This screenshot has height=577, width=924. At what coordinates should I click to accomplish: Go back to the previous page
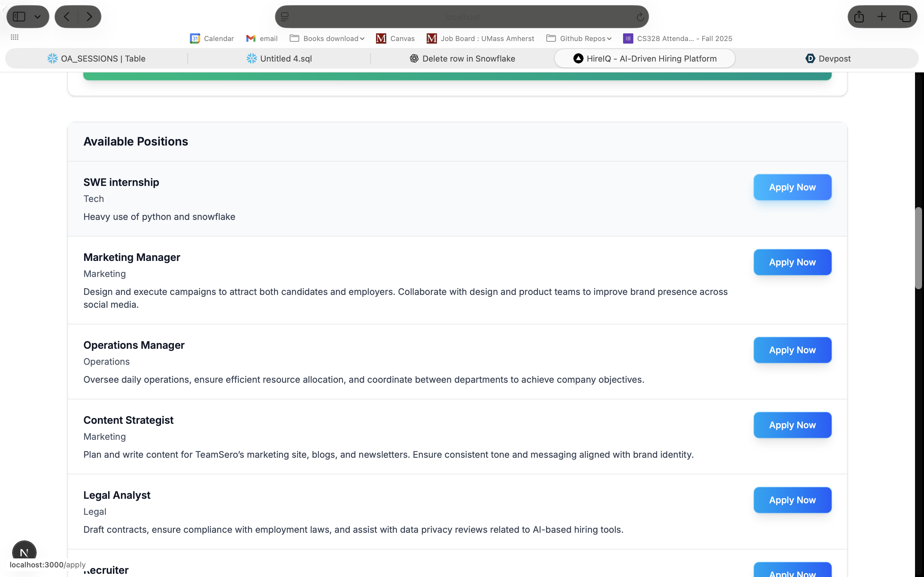coord(66,17)
